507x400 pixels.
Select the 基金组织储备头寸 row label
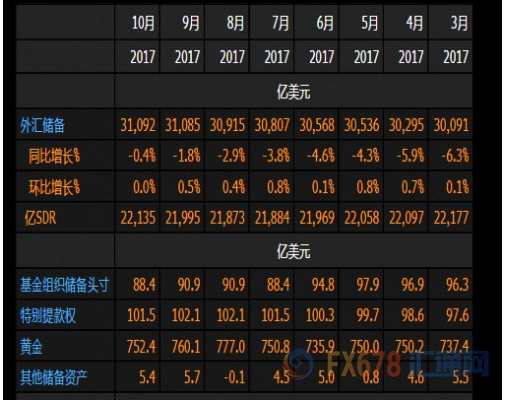65,285
